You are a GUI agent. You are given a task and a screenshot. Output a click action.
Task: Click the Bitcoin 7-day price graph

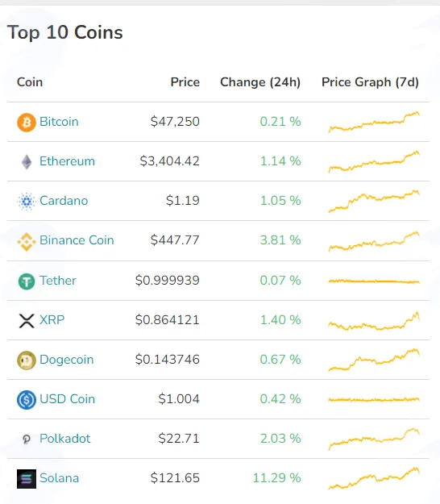click(374, 122)
